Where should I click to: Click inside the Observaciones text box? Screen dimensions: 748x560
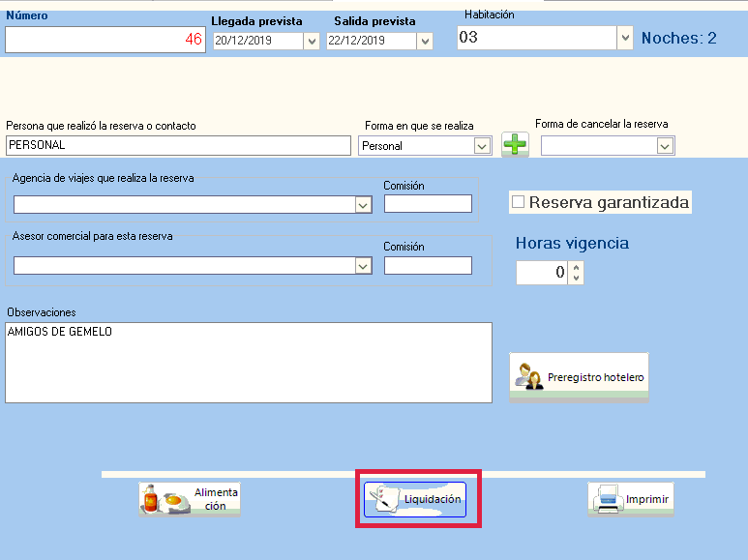click(x=248, y=363)
